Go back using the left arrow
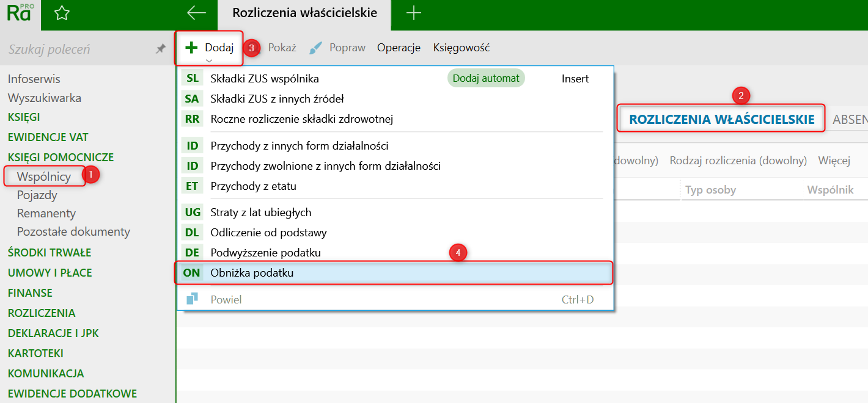 [x=196, y=13]
